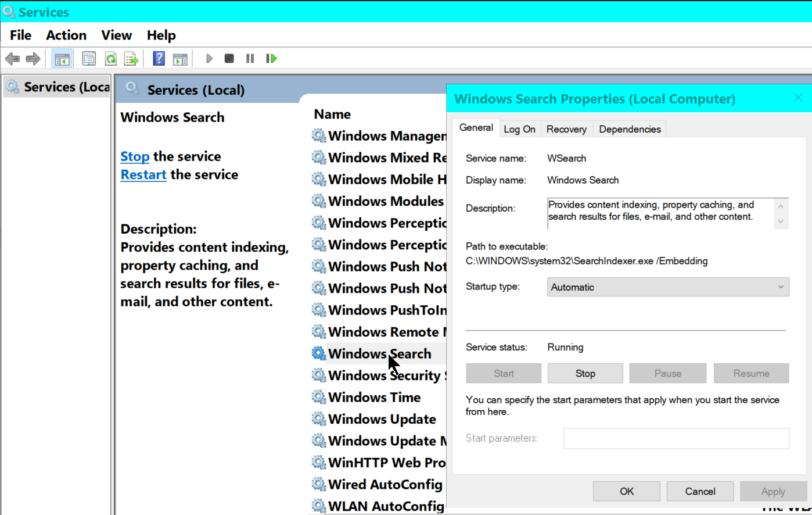Click the disabled Resume button
The width and height of the screenshot is (812, 515).
tap(751, 374)
